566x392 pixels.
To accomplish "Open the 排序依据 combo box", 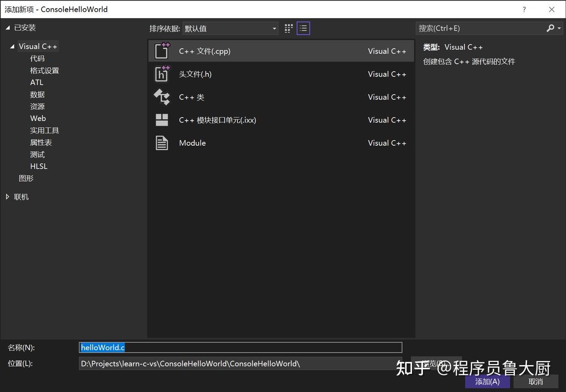I will click(x=230, y=28).
